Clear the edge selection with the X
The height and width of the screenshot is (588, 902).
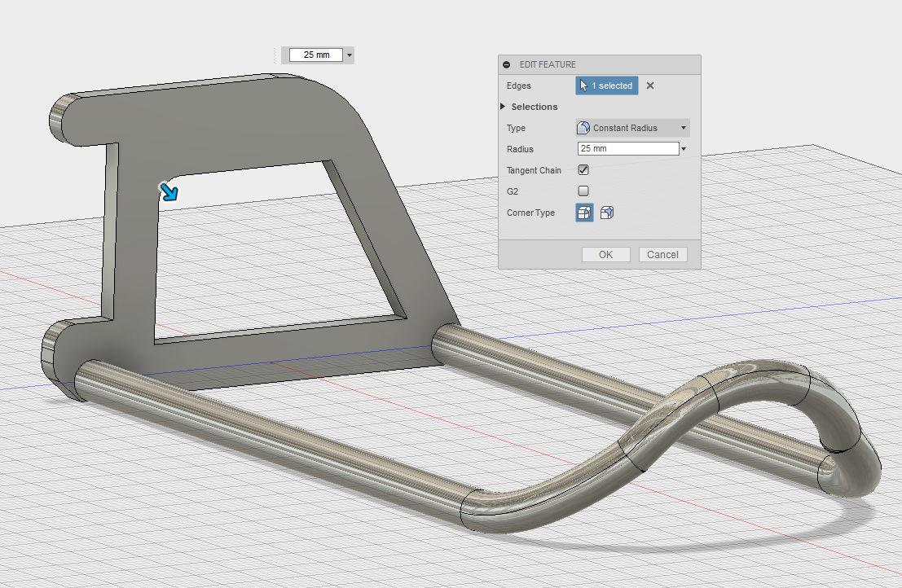coord(650,86)
